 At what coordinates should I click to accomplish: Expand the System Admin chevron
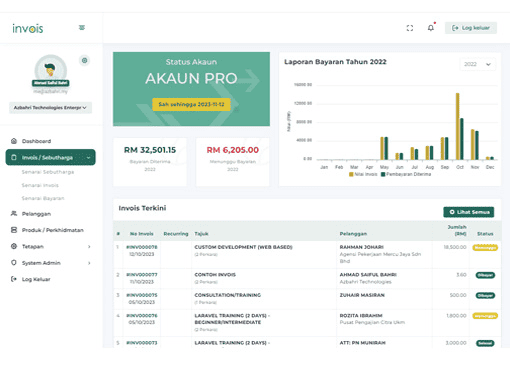89,263
